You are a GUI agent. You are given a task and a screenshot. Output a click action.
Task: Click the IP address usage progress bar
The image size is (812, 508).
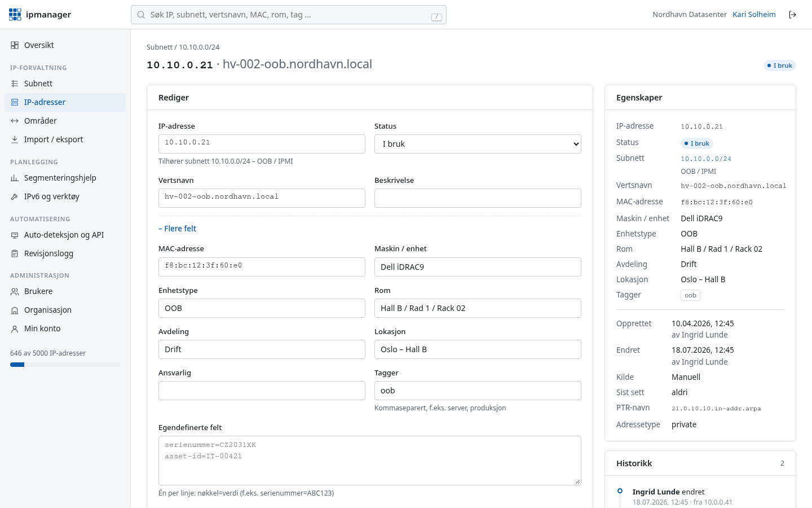[65, 365]
